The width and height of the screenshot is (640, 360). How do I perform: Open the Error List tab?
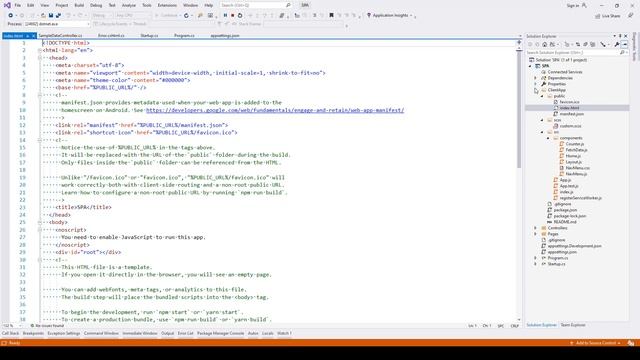185,333
